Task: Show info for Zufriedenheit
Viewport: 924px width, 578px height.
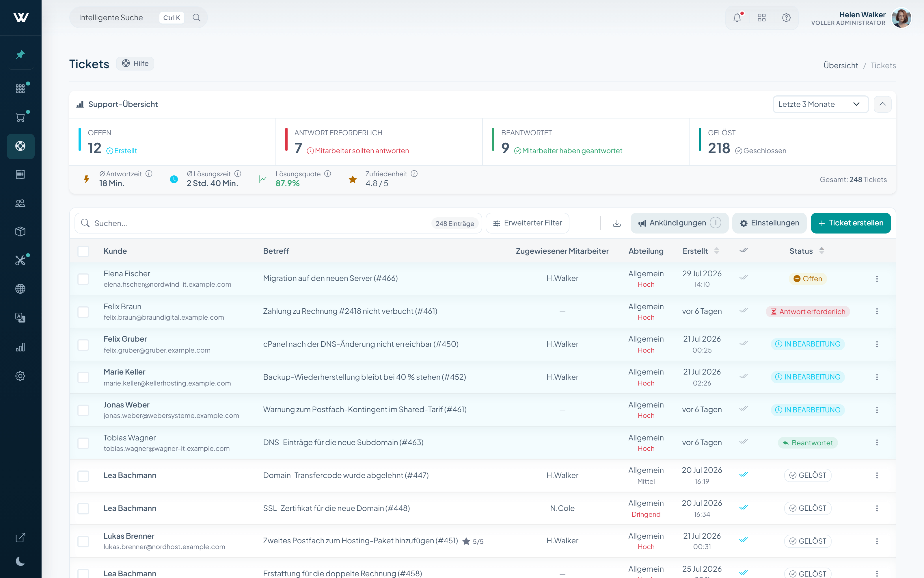Action: (414, 174)
